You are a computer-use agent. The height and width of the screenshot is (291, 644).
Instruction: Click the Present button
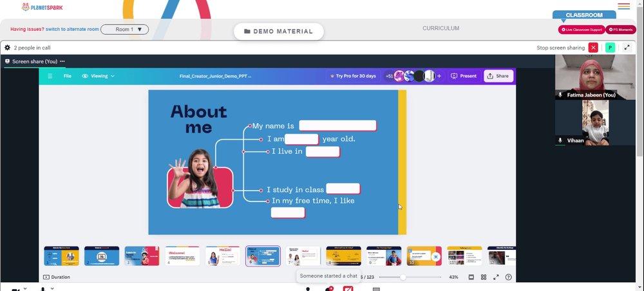(464, 76)
